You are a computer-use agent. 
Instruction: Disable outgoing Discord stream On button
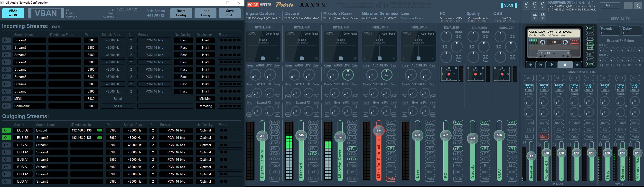click(6, 130)
